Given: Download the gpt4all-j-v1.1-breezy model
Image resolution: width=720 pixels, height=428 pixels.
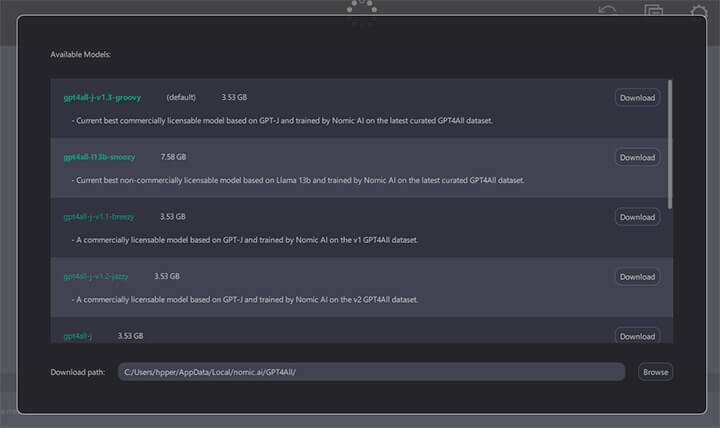Looking at the screenshot, I should (x=637, y=217).
